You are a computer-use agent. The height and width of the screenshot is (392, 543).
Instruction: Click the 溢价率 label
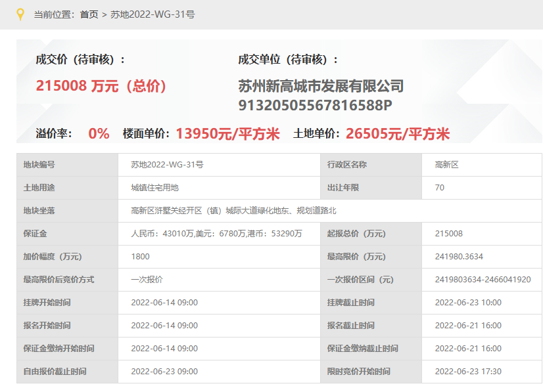pyautogui.click(x=54, y=133)
